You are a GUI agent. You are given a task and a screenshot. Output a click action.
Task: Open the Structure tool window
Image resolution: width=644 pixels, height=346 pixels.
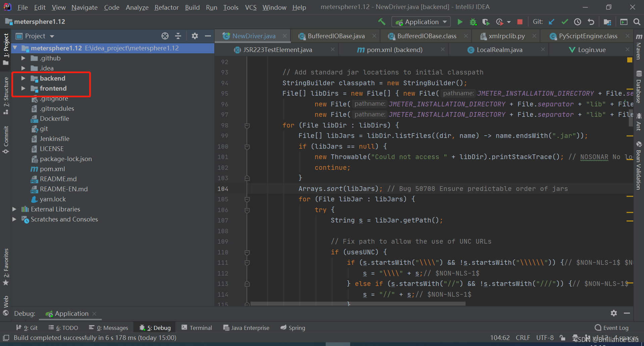6,96
